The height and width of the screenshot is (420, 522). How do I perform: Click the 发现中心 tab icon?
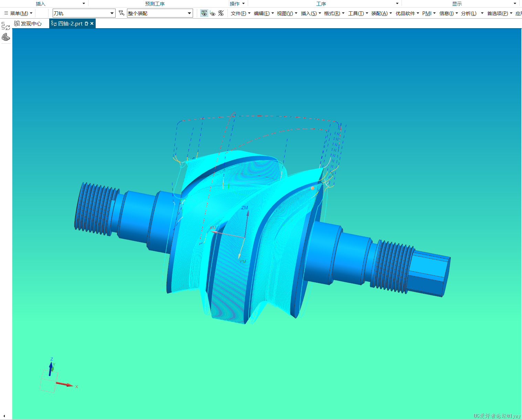coord(17,23)
